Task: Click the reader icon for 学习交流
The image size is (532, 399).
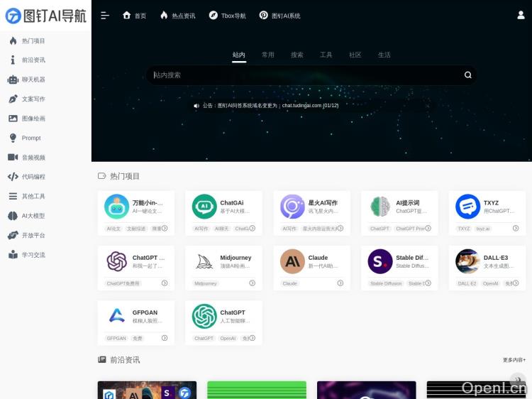Action: [x=13, y=255]
